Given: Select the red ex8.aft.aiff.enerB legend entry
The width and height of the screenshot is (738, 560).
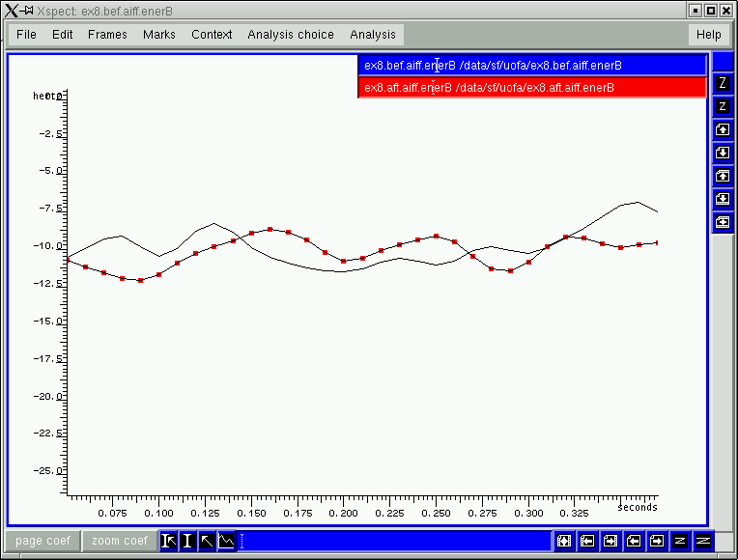Looking at the screenshot, I should pyautogui.click(x=532, y=88).
